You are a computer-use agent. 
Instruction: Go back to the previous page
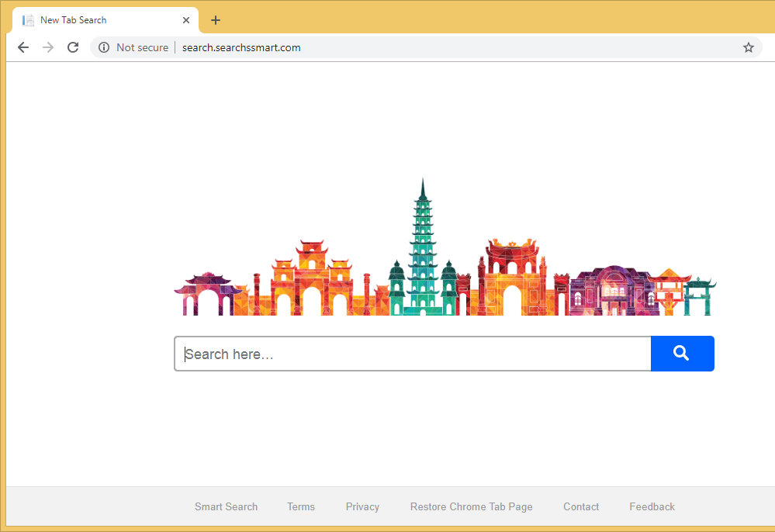(x=23, y=47)
